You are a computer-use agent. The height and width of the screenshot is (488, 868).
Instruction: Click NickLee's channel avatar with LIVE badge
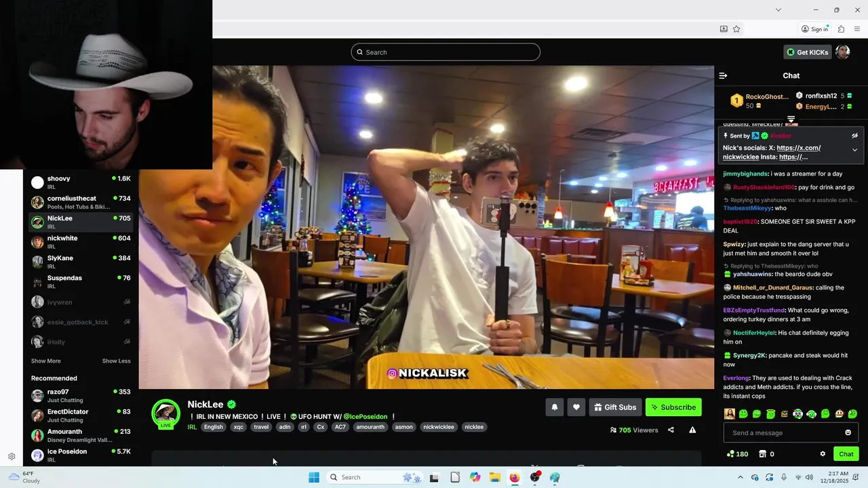pyautogui.click(x=165, y=413)
